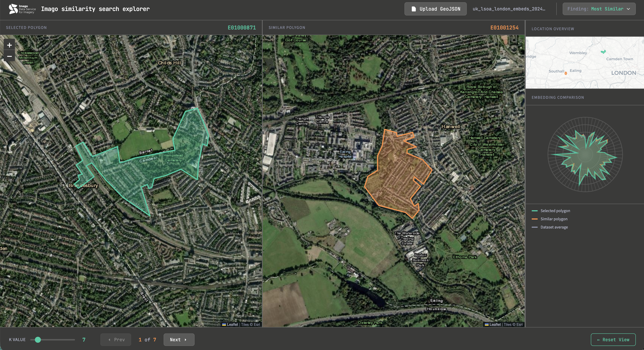Click the selected polygon ID E01000871
Screen dimensions: 644x350
241,28
